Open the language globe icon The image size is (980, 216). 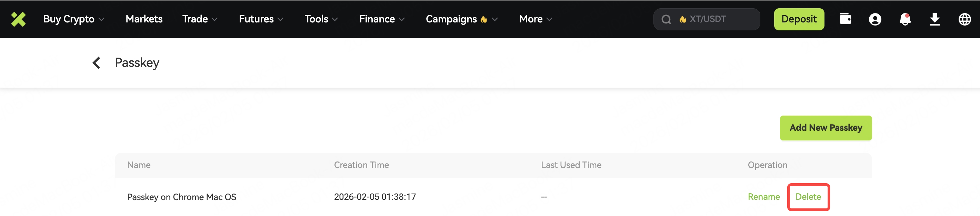[964, 19]
